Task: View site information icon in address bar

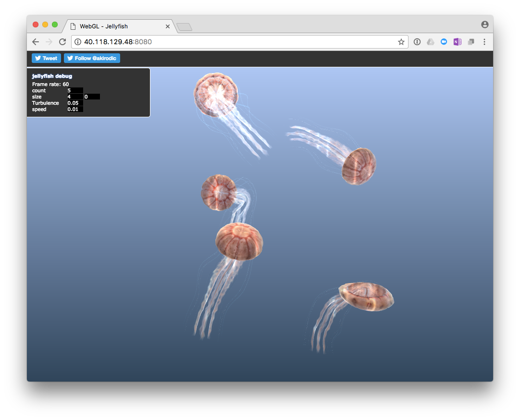Action: (77, 42)
